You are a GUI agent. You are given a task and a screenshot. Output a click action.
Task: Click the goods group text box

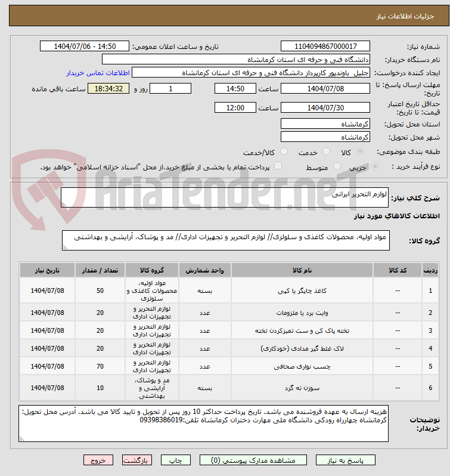tap(226, 240)
